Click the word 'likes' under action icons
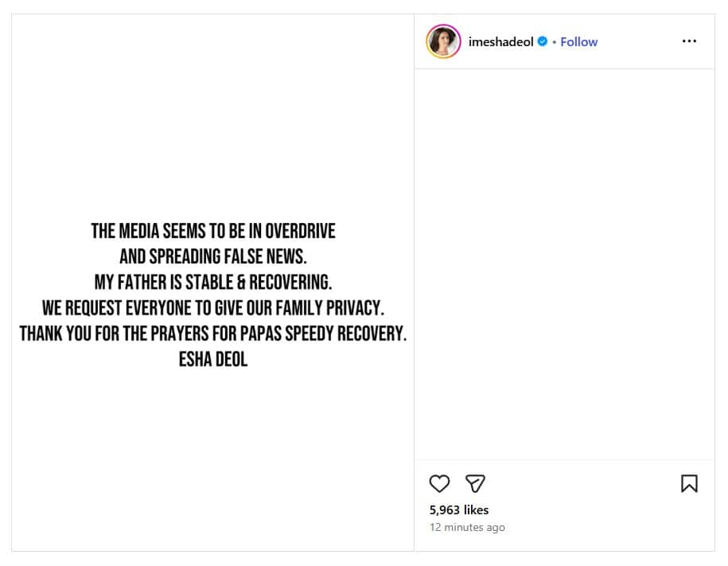Viewport: 728px width, 566px height. pos(476,509)
